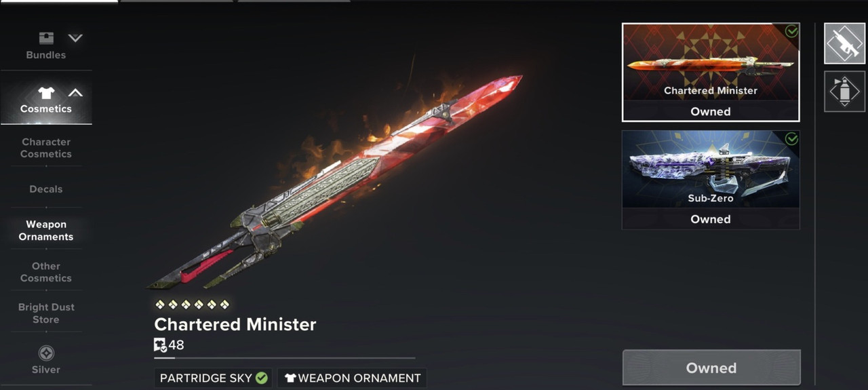Select the Sub-Zero ornament thumbnail
The image size is (868, 390).
click(x=711, y=180)
